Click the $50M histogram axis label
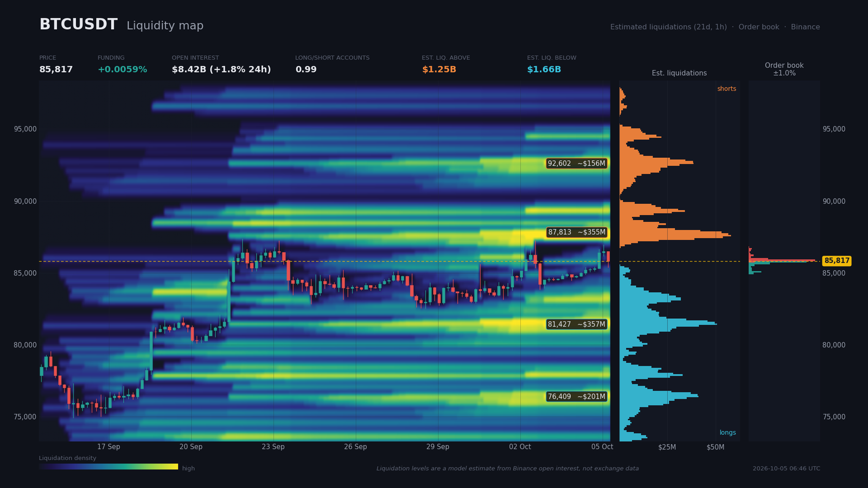 click(x=715, y=447)
